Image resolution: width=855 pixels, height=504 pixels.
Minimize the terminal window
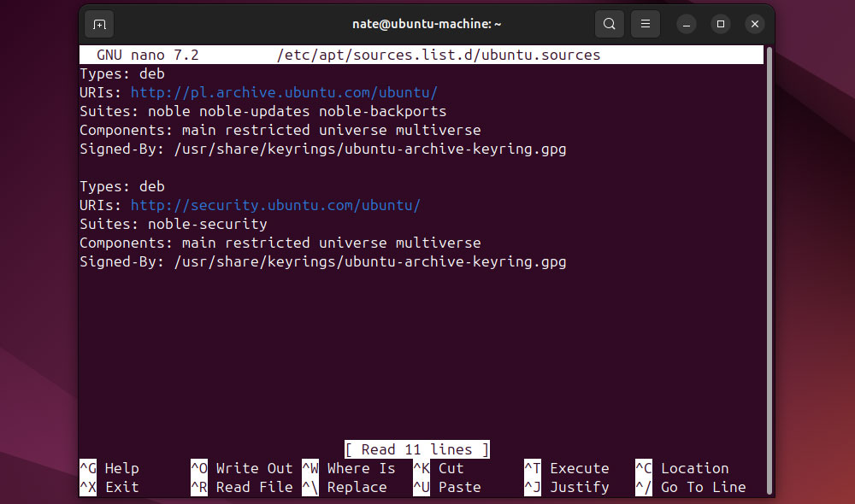687,24
